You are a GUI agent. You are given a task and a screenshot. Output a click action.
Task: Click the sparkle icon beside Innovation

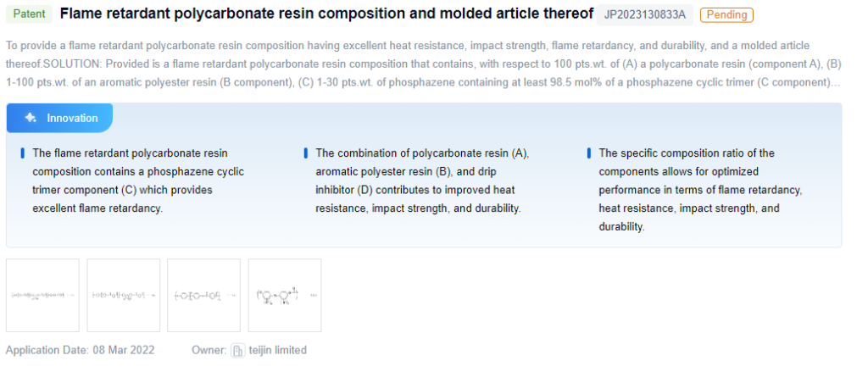(x=31, y=118)
